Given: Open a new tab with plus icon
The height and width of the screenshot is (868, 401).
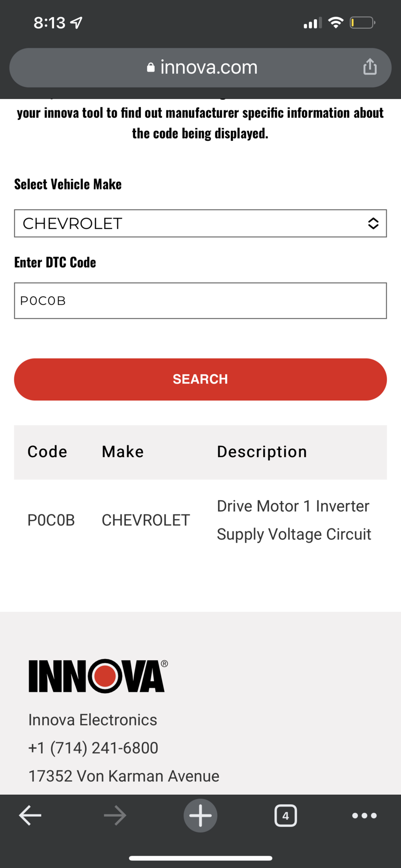Looking at the screenshot, I should click(200, 815).
